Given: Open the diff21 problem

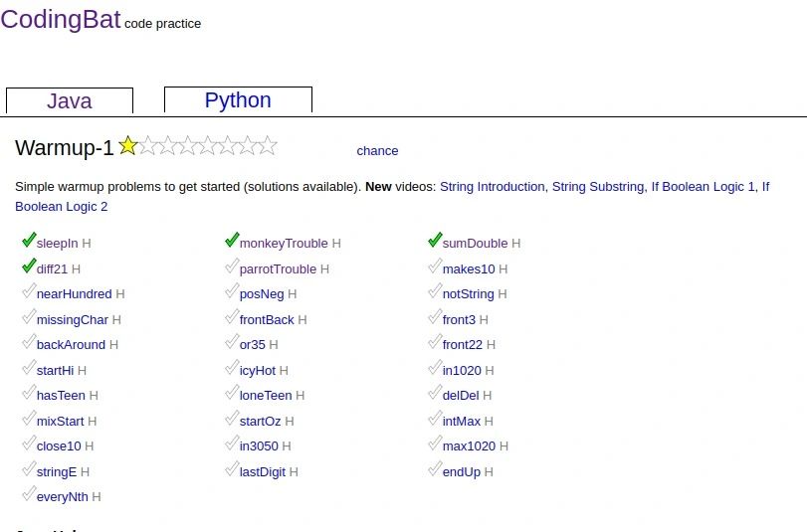Looking at the screenshot, I should pyautogui.click(x=52, y=269).
